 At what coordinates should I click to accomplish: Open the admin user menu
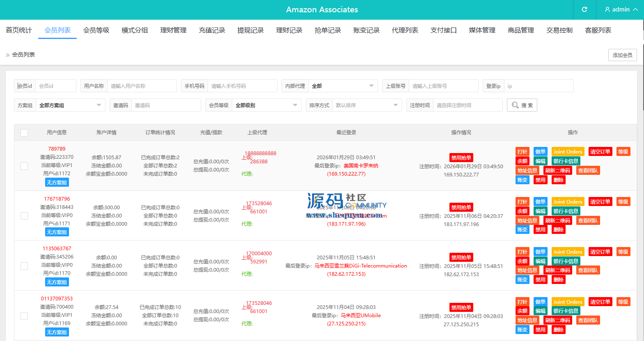[621, 9]
